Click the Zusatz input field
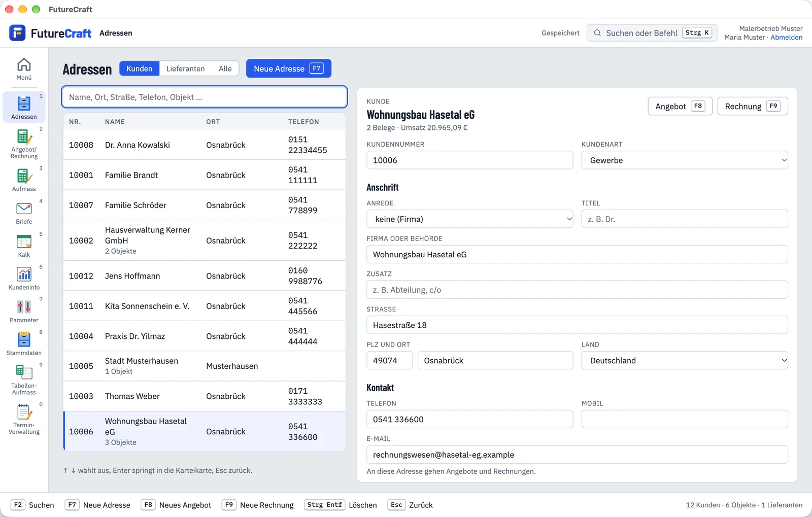Viewport: 812px width, 517px height. pos(577,290)
